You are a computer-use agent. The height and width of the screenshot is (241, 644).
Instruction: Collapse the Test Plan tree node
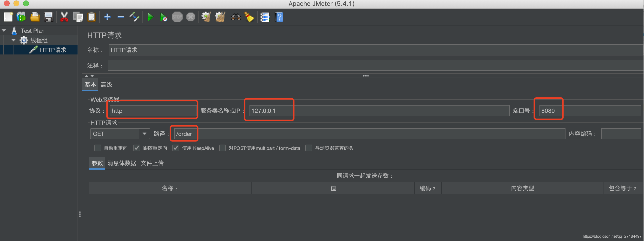(4, 31)
